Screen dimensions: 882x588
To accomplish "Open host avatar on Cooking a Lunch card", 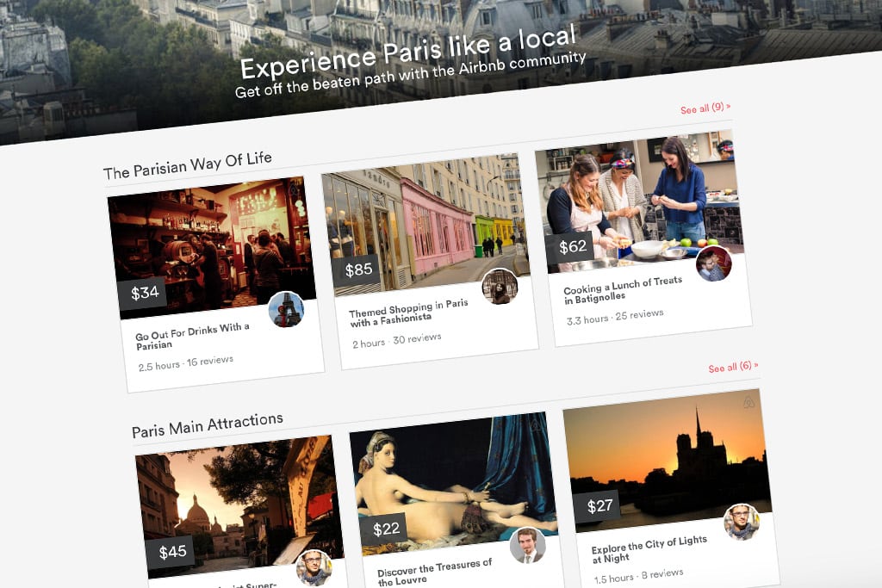I will pyautogui.click(x=714, y=263).
